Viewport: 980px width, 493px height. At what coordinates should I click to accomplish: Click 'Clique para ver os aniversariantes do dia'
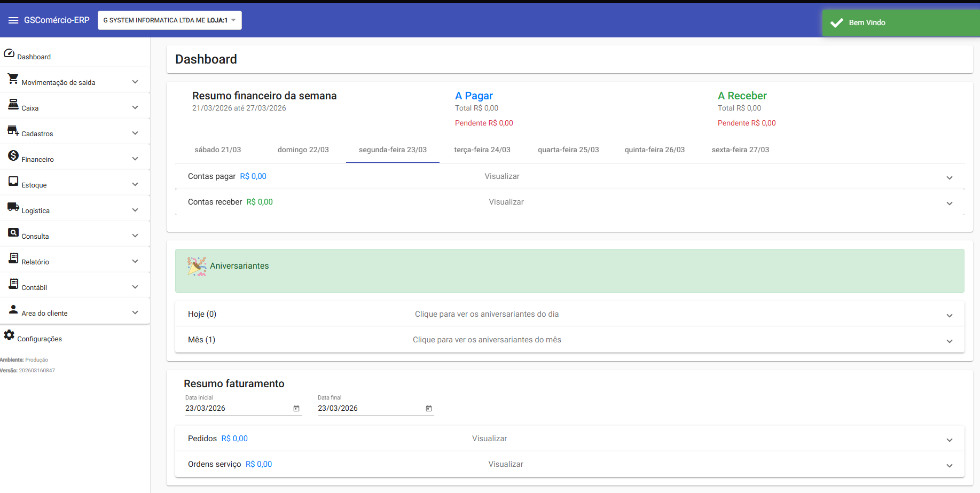(x=487, y=314)
